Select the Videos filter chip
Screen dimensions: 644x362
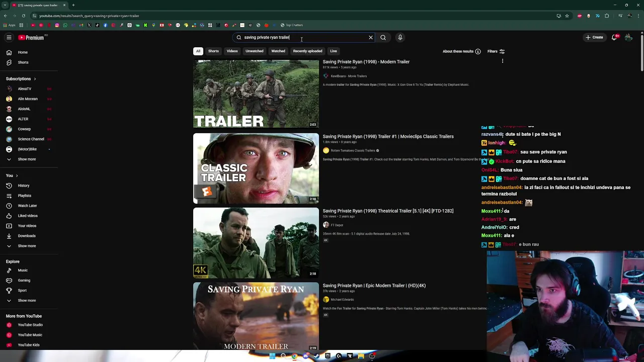(x=232, y=51)
